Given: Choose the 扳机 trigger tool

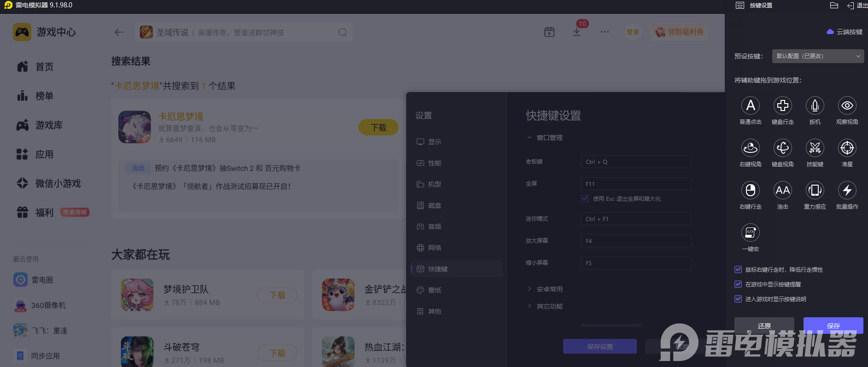Looking at the screenshot, I should click(x=815, y=106).
